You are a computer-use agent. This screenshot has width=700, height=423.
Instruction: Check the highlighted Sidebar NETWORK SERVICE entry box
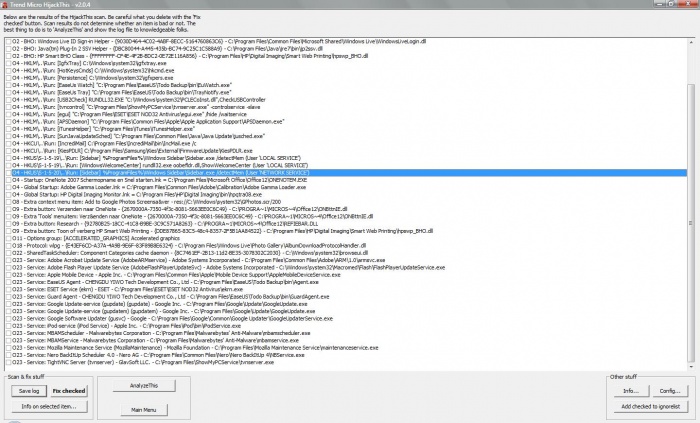pos(8,173)
